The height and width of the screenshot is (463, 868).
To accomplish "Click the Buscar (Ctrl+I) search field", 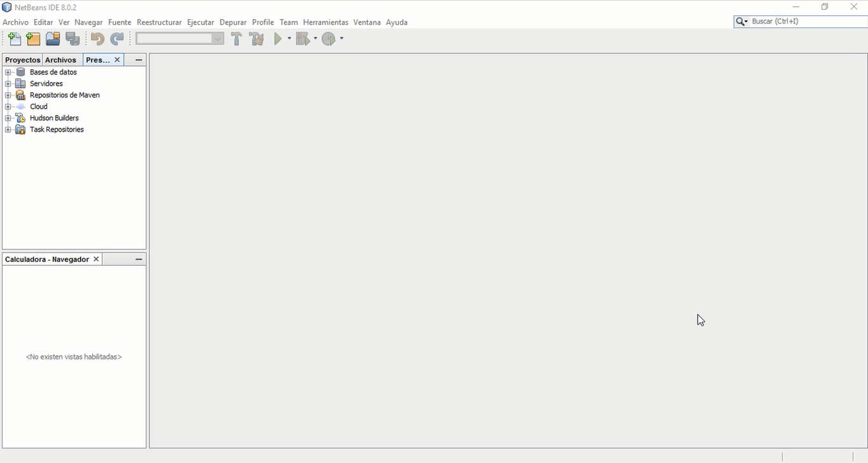I will (809, 22).
